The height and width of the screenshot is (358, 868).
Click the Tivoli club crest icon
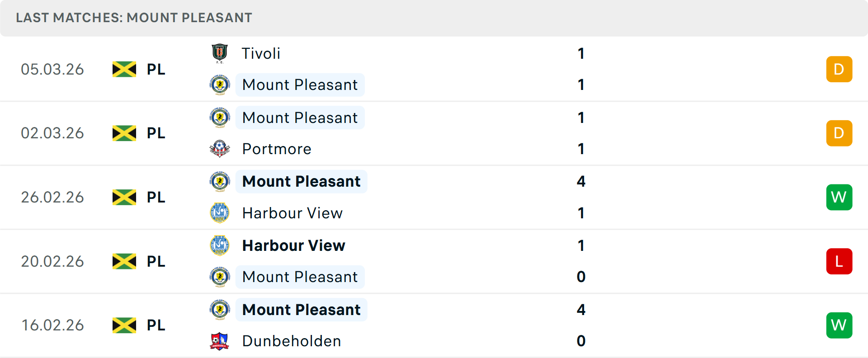(220, 53)
